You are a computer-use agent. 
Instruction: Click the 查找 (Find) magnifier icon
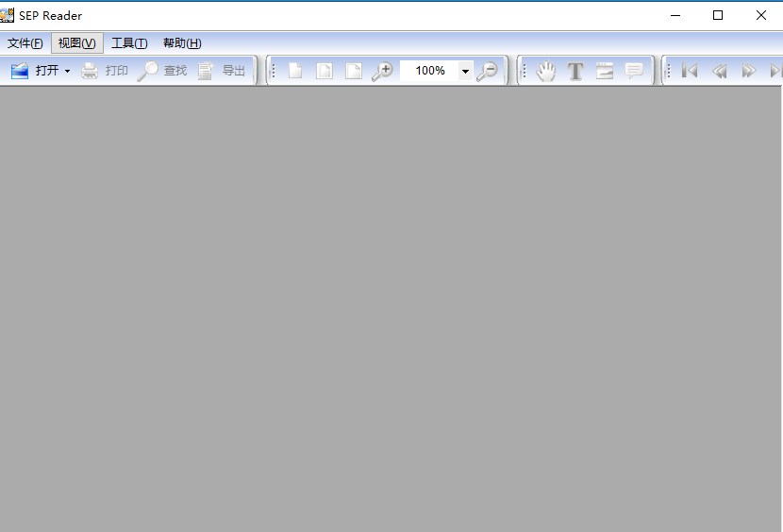148,71
